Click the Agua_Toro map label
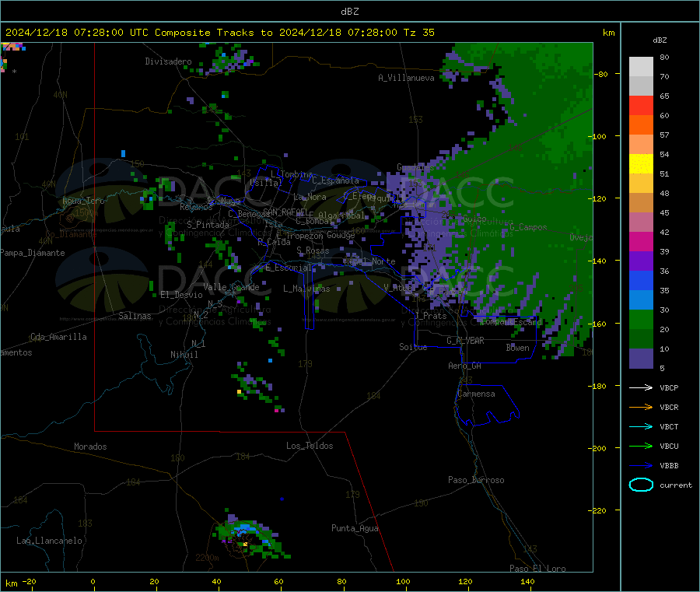The image size is (700, 592). (x=83, y=201)
